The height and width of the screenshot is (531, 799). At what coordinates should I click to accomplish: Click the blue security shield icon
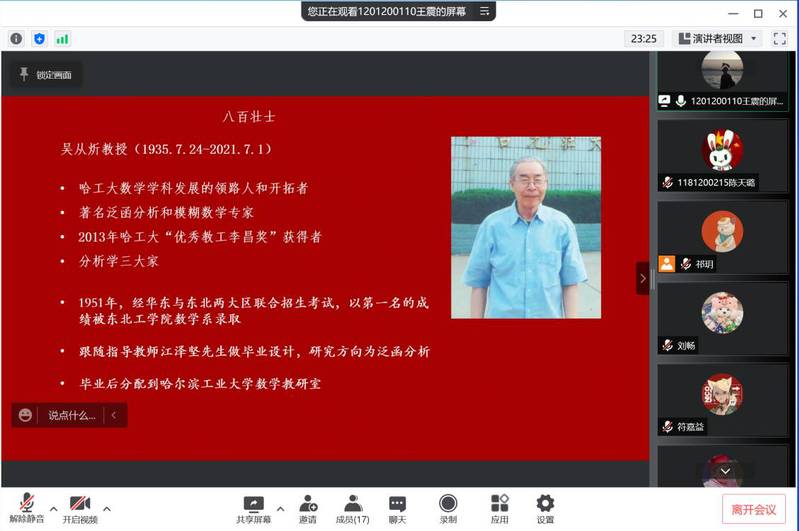(x=39, y=39)
